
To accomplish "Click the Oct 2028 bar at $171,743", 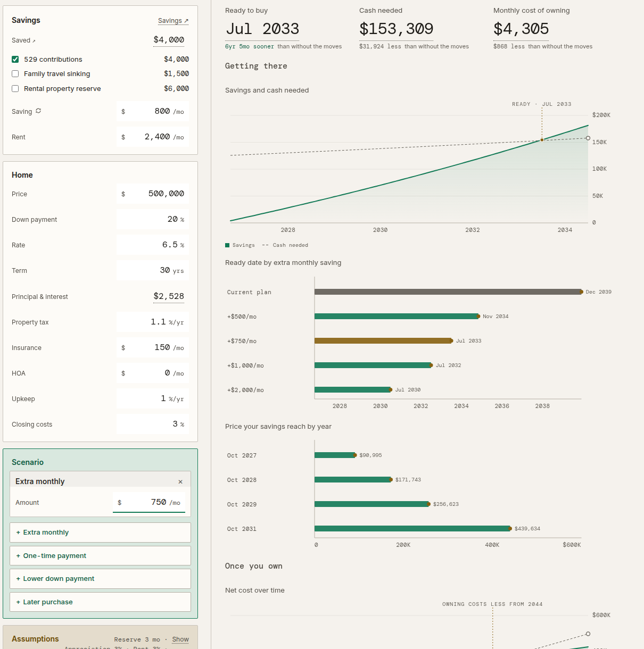I will 353,480.
